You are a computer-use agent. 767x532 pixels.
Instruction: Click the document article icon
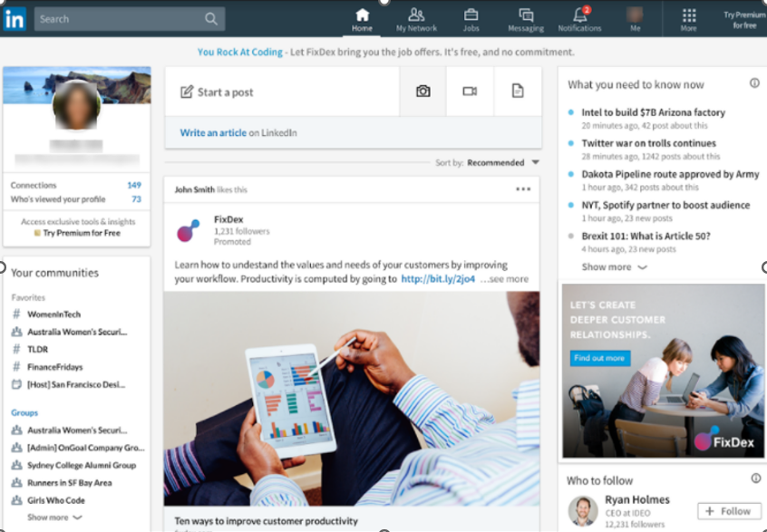518,92
